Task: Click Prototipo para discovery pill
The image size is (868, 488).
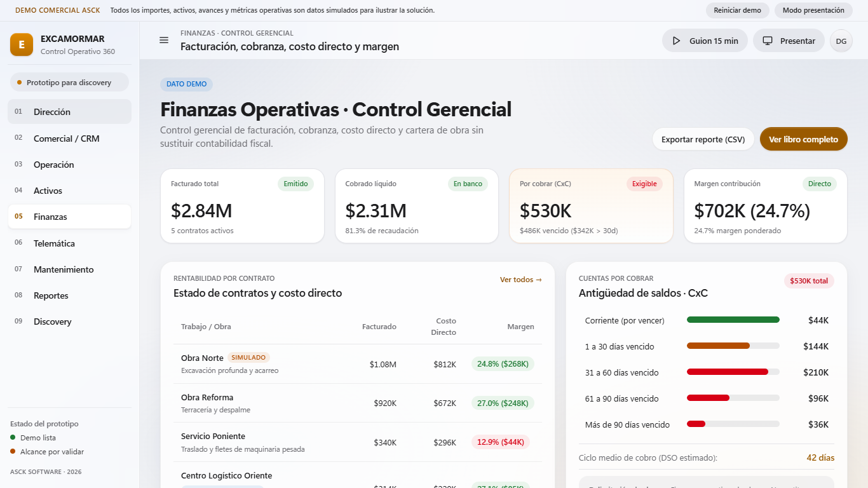Action: [69, 83]
